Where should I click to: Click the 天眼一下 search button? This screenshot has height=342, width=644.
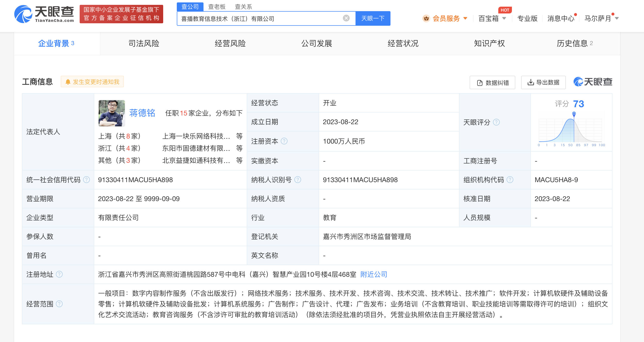click(373, 18)
